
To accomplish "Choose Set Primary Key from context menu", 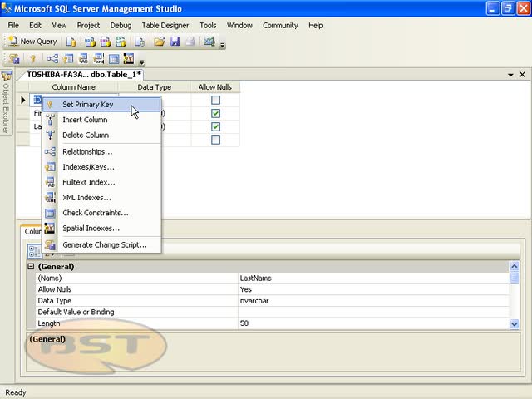I will pos(101,105).
